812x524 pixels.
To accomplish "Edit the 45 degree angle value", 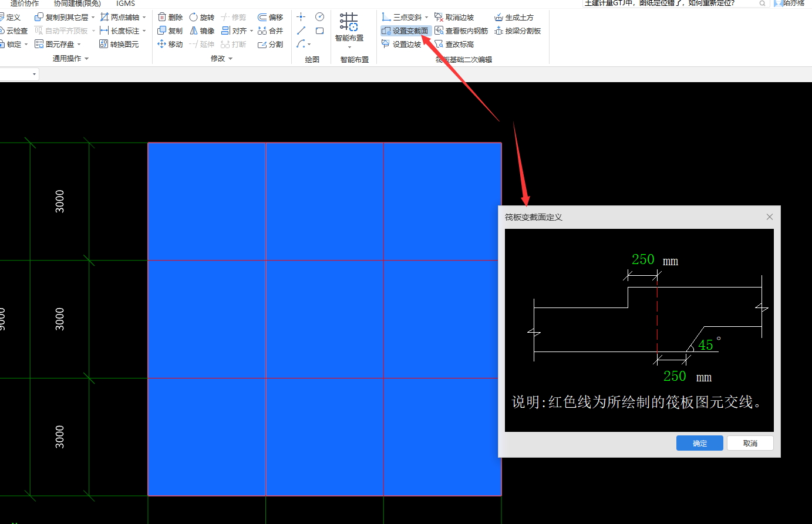I will (706, 345).
